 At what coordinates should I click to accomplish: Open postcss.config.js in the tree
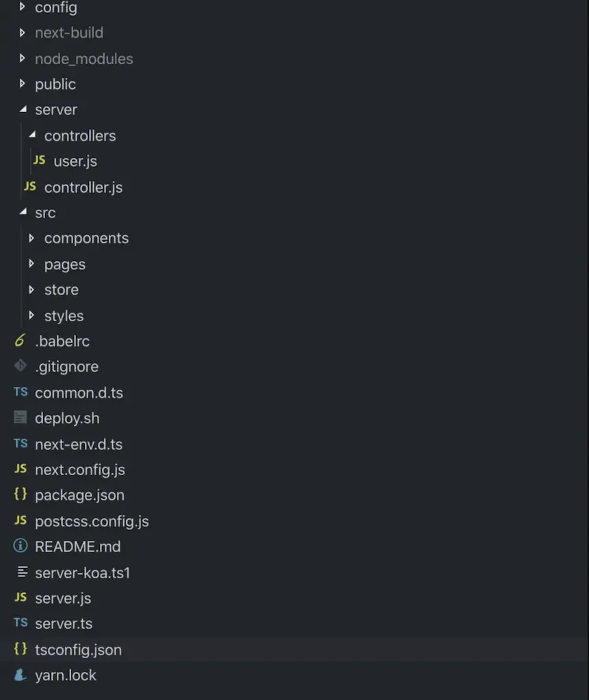click(92, 521)
